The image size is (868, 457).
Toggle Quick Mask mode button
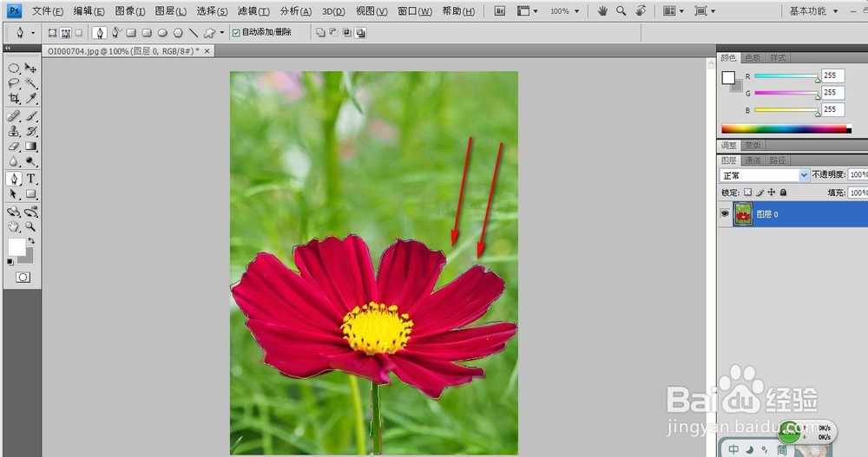23,277
